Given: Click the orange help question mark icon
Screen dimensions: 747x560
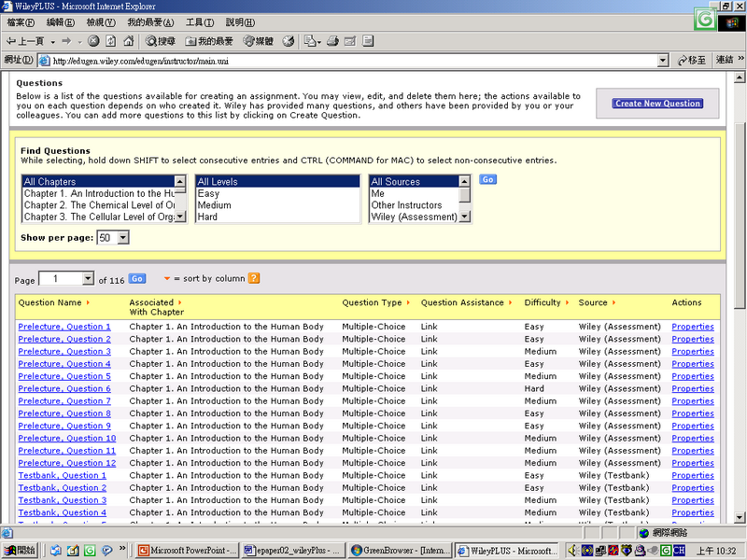Looking at the screenshot, I should (x=254, y=278).
